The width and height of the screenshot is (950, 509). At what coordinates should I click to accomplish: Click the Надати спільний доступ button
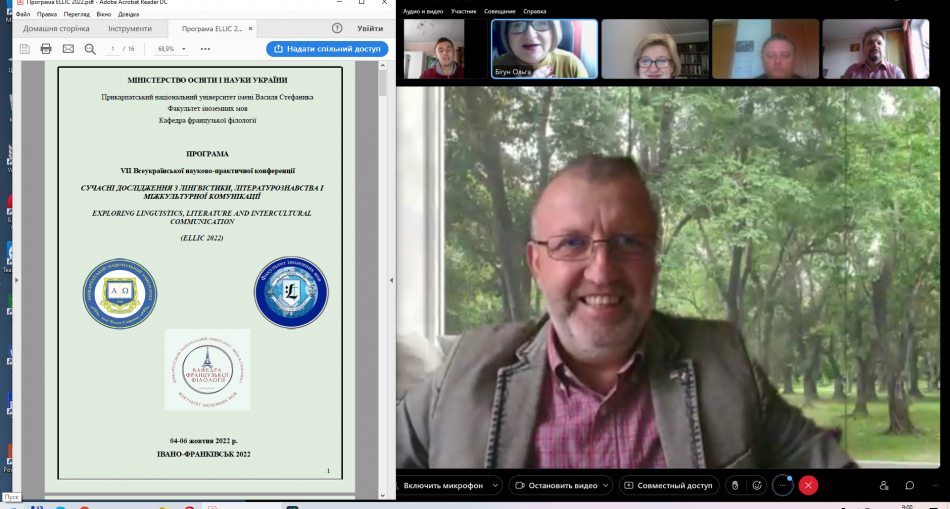(326, 48)
